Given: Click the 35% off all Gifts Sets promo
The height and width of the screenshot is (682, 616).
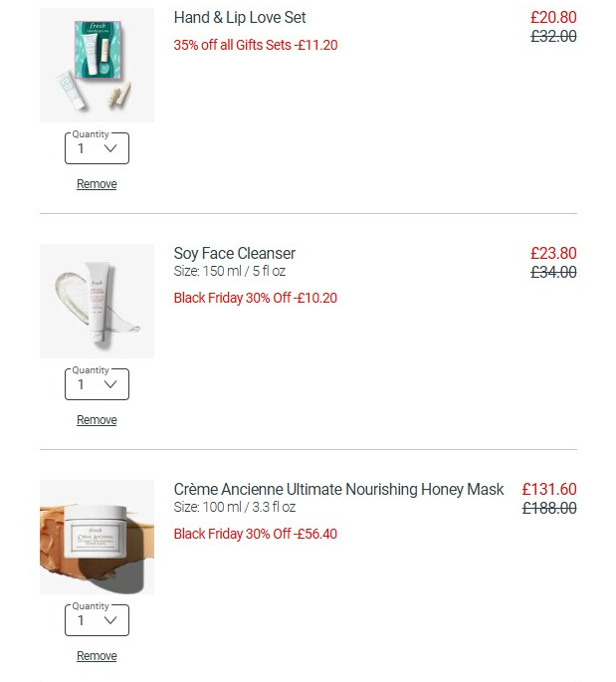Looking at the screenshot, I should [256, 45].
